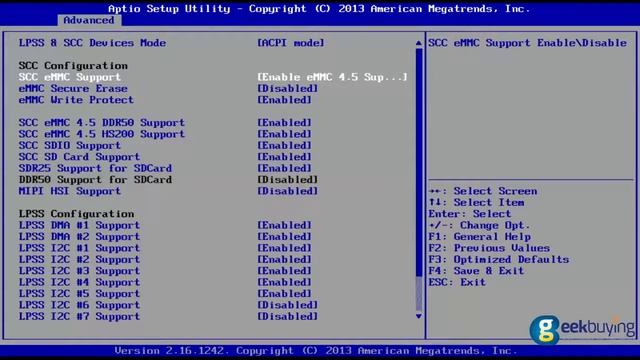This screenshot has width=640, height=360.
Task: Change LPSS I2C #4 Support Enabled value
Action: 284,283
